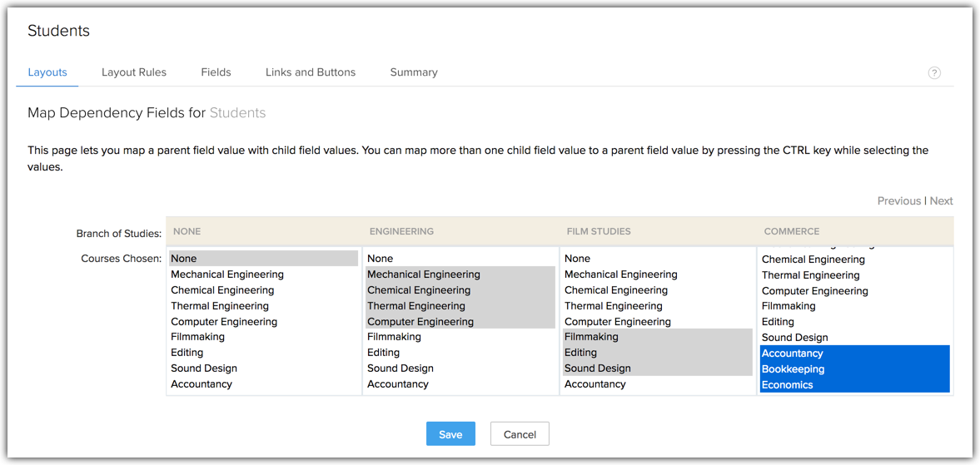
Task: Switch to the Summary tab
Action: 414,72
